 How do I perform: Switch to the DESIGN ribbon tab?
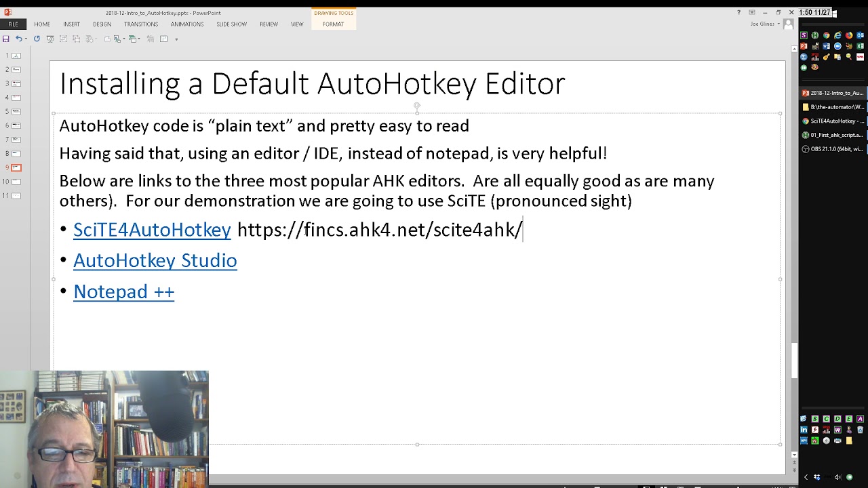[x=102, y=24]
